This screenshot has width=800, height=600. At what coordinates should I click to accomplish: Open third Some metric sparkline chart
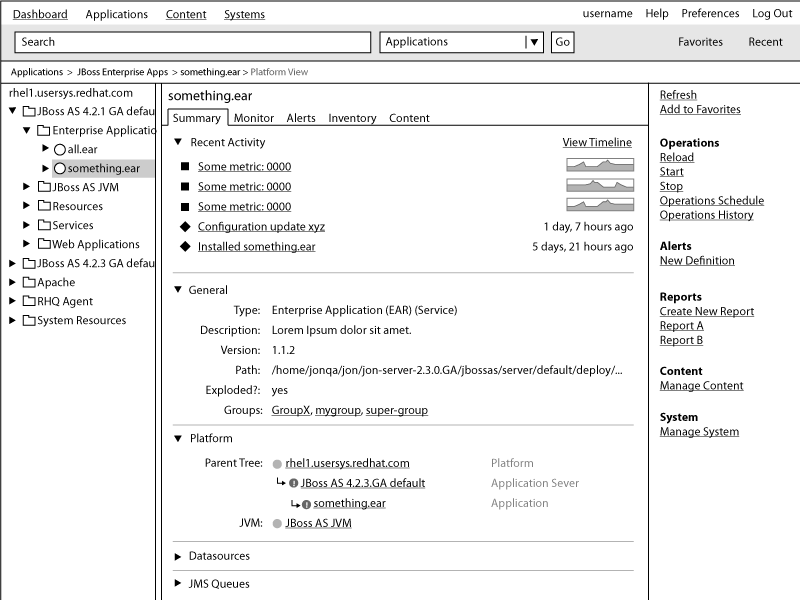click(x=600, y=205)
